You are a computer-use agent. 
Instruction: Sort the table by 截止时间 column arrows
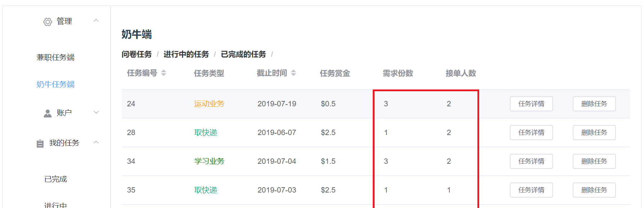coord(294,73)
